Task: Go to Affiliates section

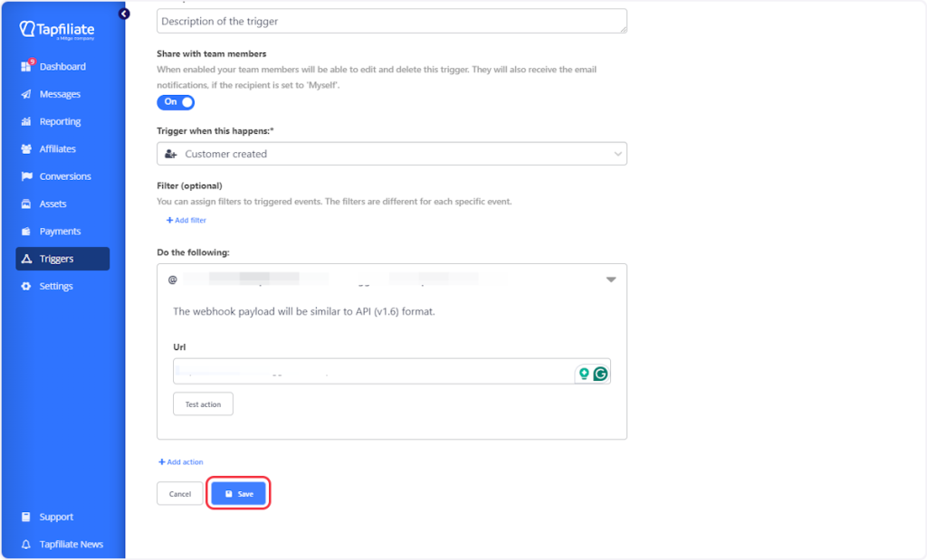Action: point(57,149)
